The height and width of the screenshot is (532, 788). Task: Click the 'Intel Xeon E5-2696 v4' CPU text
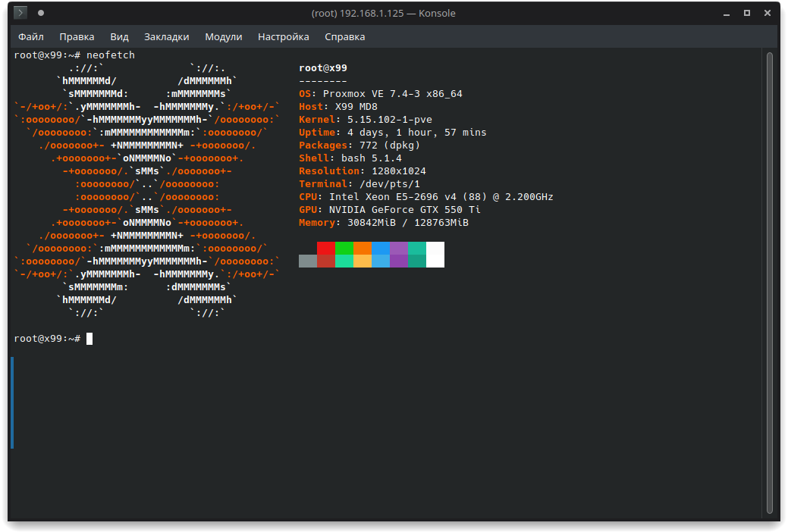393,197
